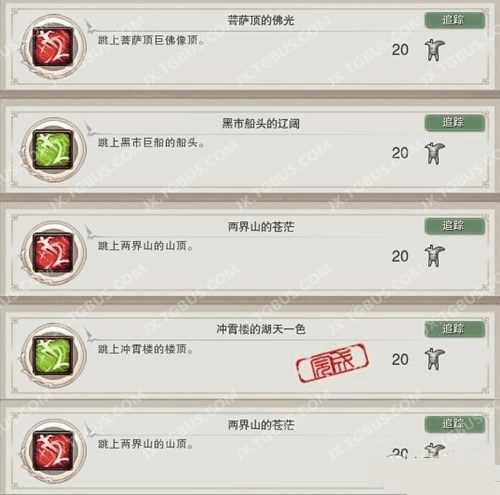Click red emblem of 两界山的苍茫 beneath 黑市 entry

[53, 253]
